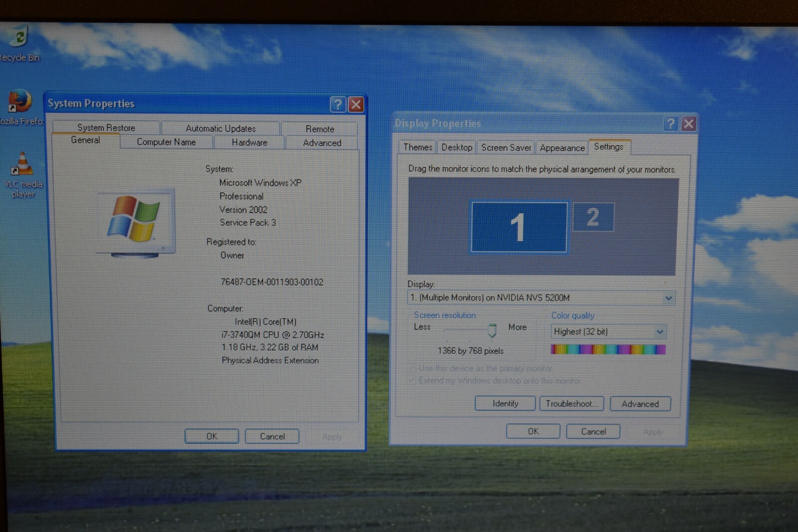Image resolution: width=798 pixels, height=532 pixels.
Task: Select monitor 1 icon in arrangement preview
Action: (x=519, y=227)
